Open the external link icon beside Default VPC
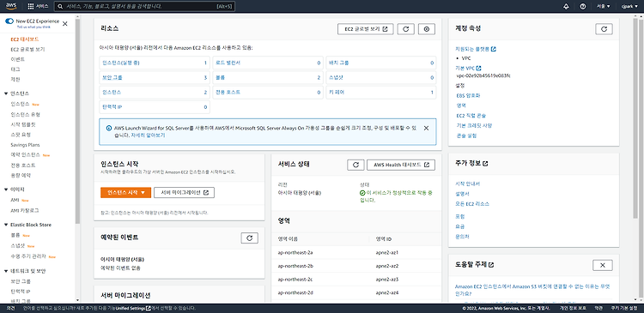This screenshot has height=313, width=644. click(x=478, y=68)
